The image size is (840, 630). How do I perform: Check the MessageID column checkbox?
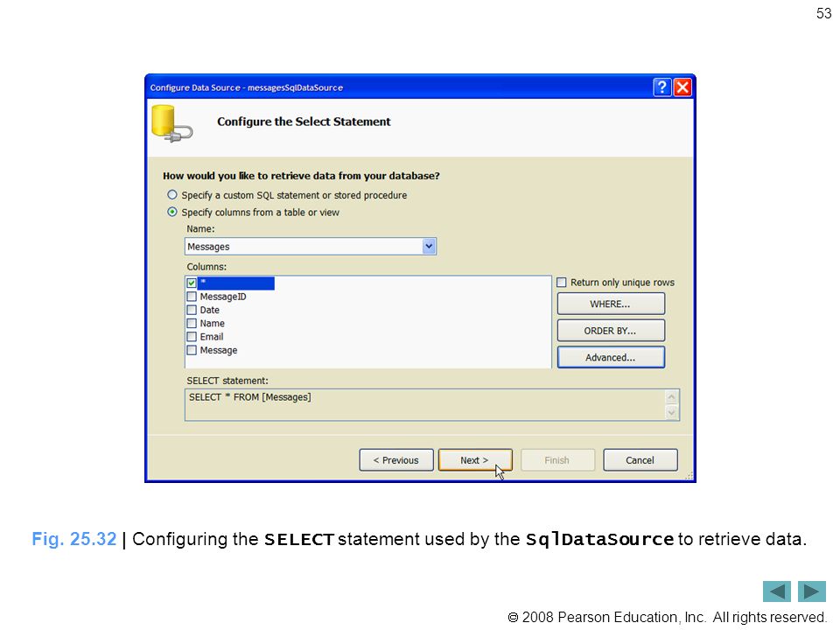point(192,297)
